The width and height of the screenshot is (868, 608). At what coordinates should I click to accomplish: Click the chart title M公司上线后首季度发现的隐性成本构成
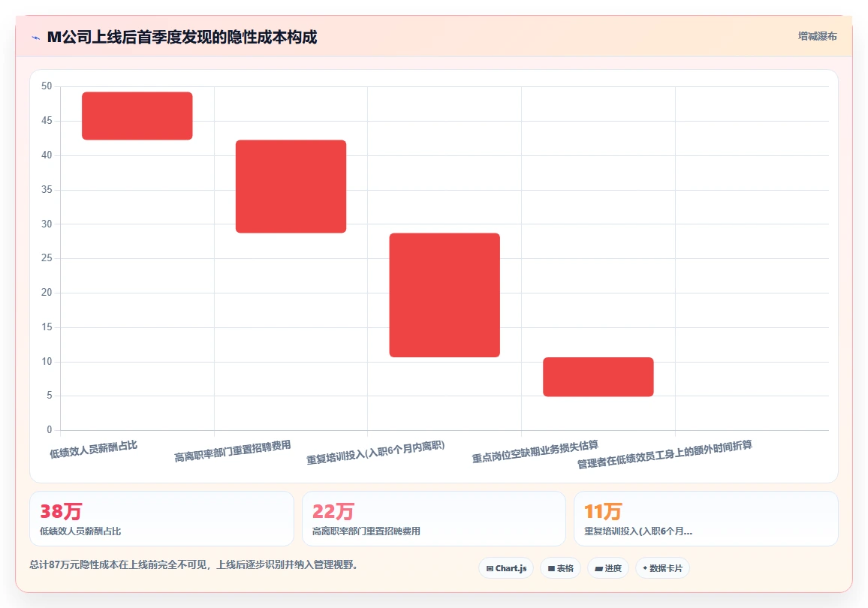click(182, 37)
